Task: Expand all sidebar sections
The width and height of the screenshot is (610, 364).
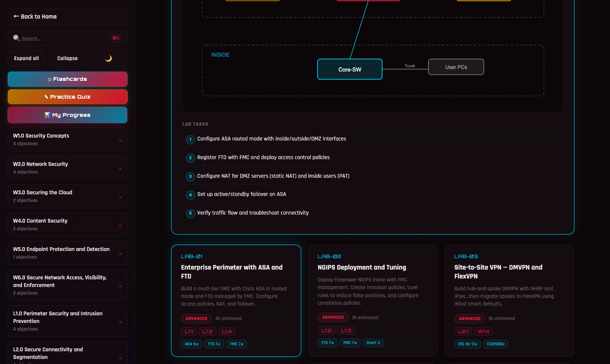Action: click(26, 58)
